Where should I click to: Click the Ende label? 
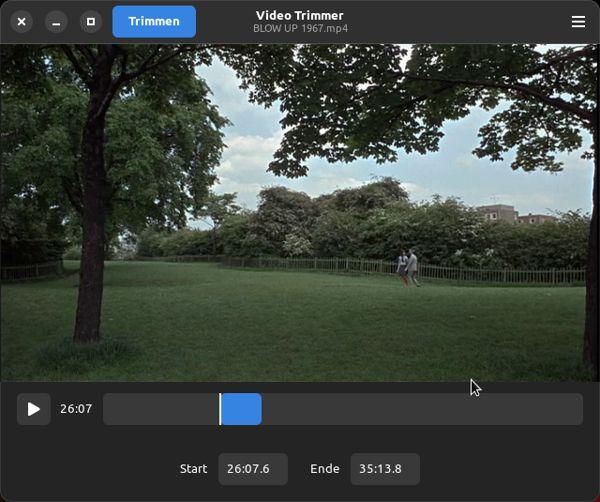click(x=324, y=469)
